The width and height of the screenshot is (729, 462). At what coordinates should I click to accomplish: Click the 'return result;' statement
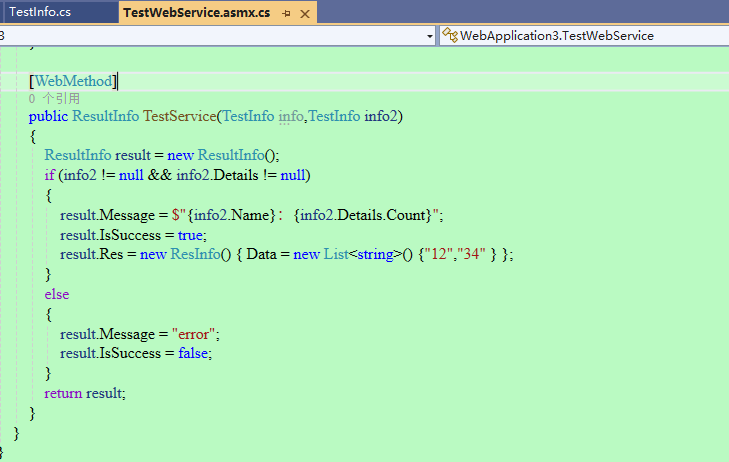point(85,393)
